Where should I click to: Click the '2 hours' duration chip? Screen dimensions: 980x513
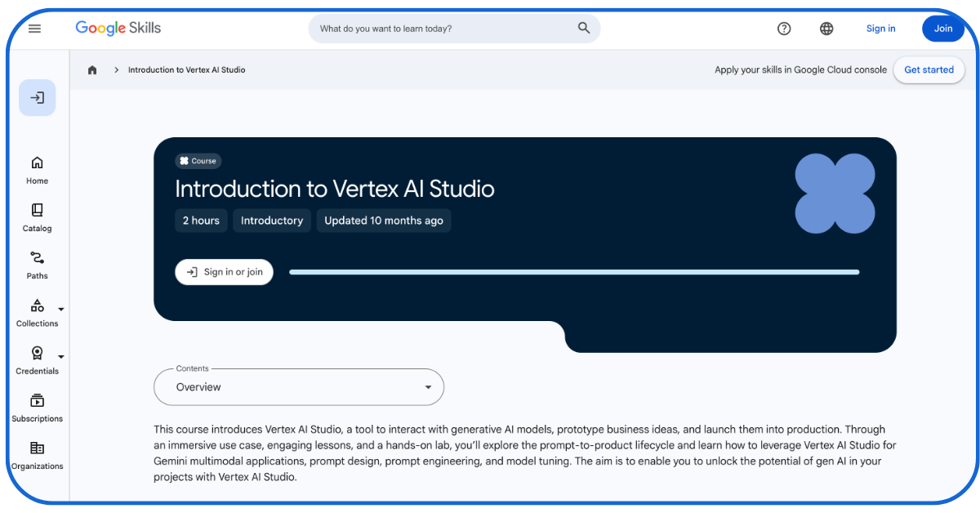[x=201, y=221]
